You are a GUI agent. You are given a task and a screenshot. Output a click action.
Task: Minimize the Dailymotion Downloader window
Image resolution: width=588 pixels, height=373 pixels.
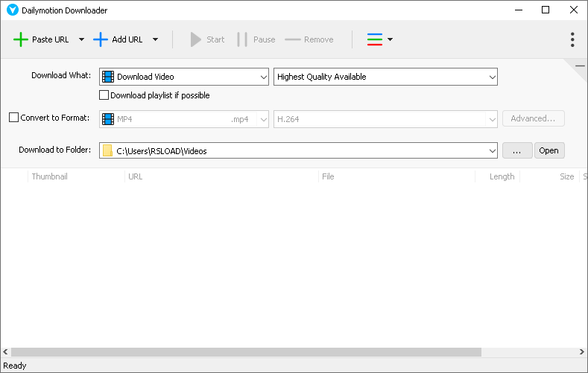point(519,10)
